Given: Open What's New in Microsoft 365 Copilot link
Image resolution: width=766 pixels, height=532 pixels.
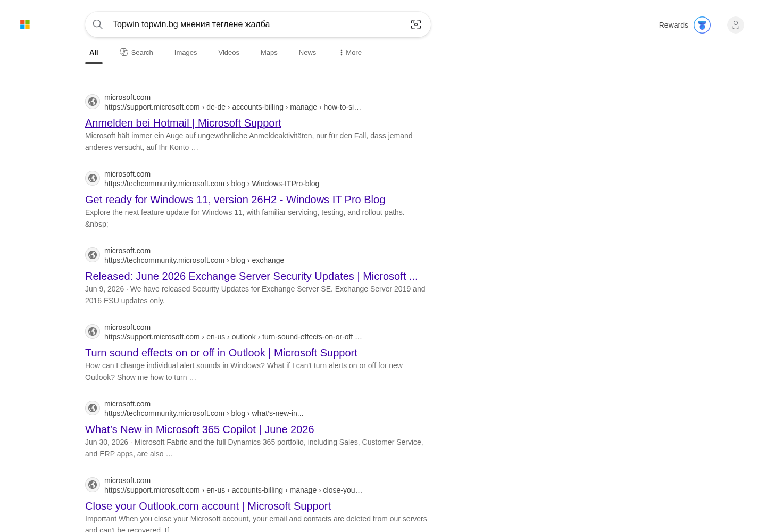Looking at the screenshot, I should point(199,429).
